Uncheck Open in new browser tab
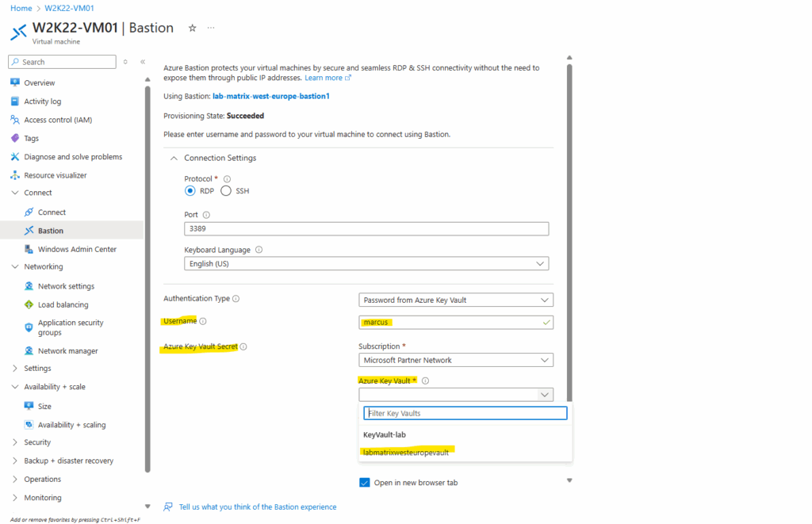Screen dimensions: 812x524 point(365,483)
